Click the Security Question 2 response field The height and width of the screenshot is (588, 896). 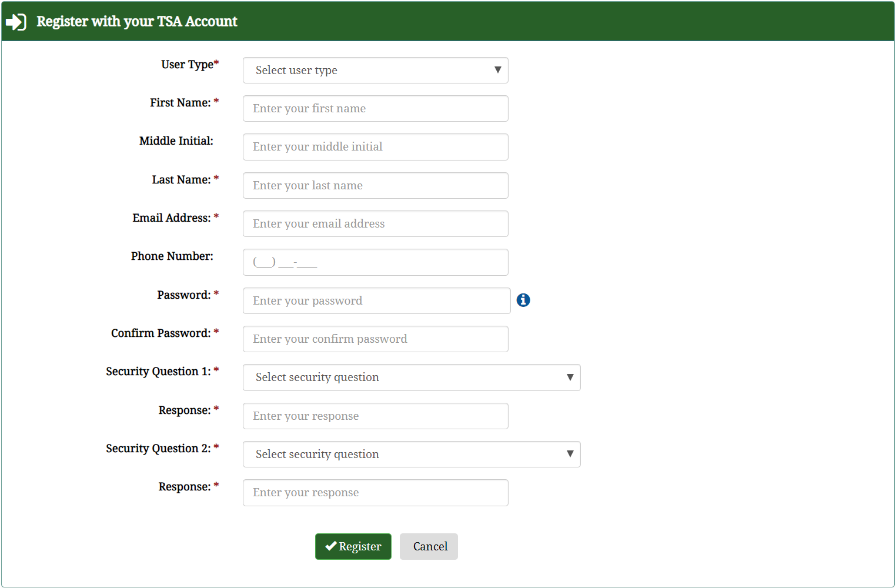pos(375,493)
